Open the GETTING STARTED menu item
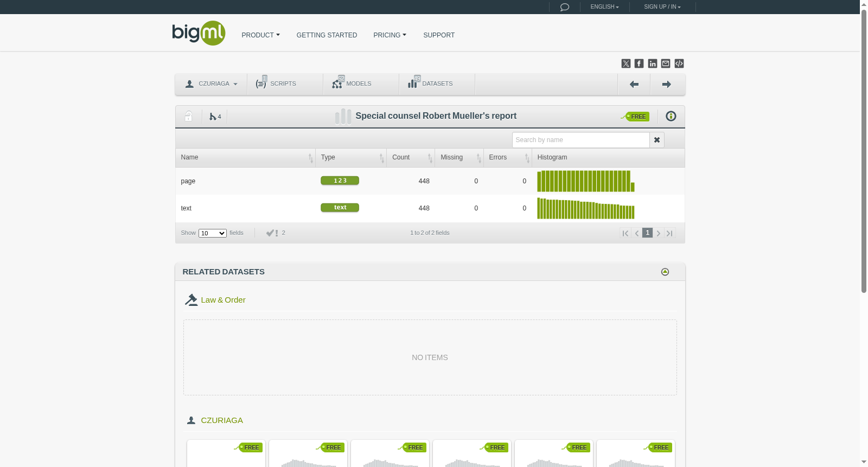 coord(327,35)
